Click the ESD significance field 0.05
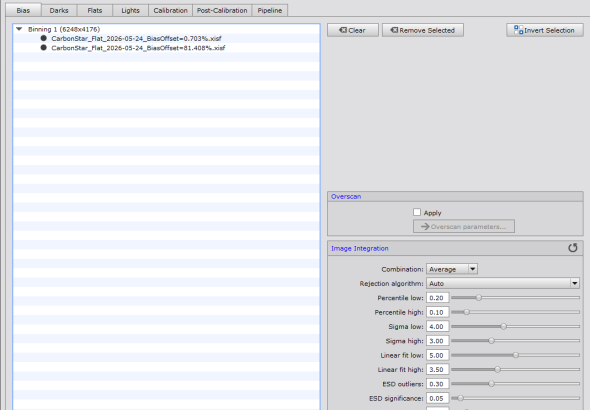Screen dimensions: 590x410 click(x=438, y=398)
